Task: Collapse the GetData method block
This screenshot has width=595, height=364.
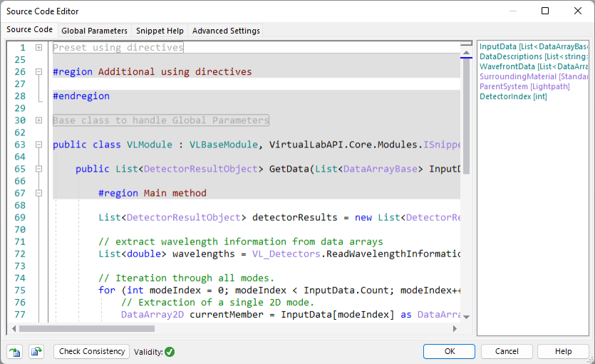Action: click(x=38, y=169)
